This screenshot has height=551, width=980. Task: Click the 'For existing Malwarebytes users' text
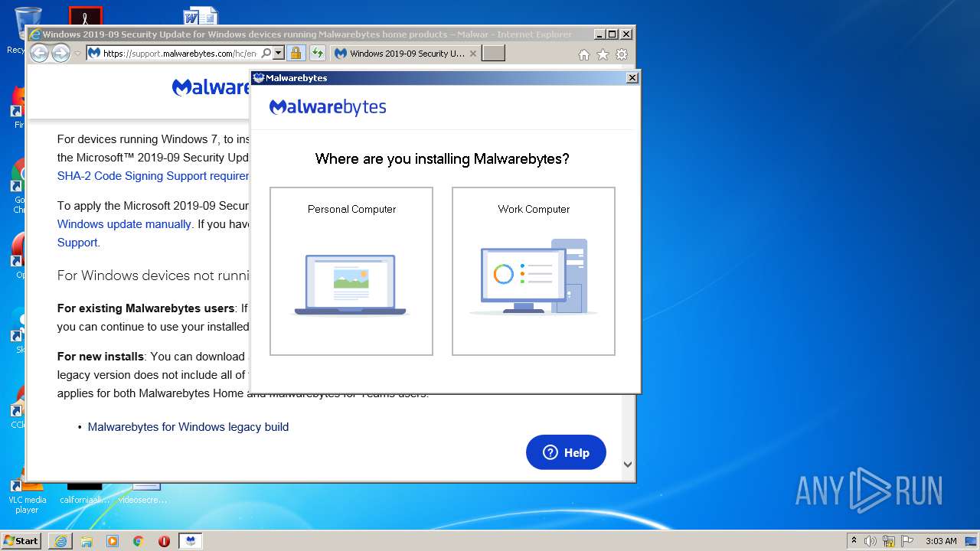click(x=145, y=308)
